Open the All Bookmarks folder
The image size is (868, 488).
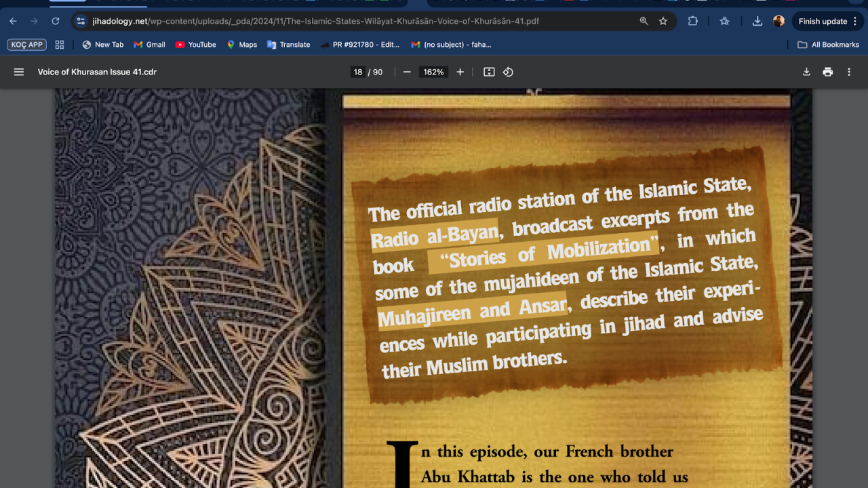tap(828, 45)
